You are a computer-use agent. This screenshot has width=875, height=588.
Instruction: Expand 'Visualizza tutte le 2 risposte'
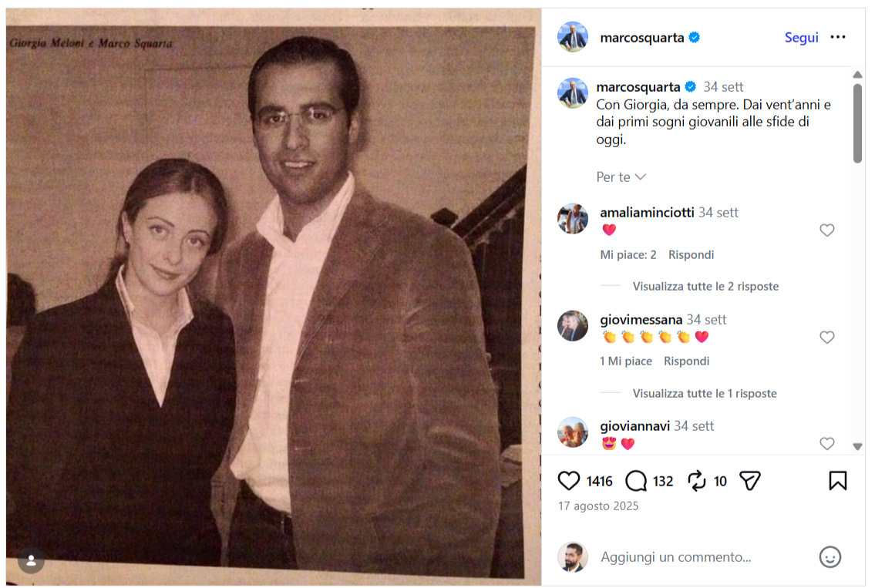[x=705, y=287]
